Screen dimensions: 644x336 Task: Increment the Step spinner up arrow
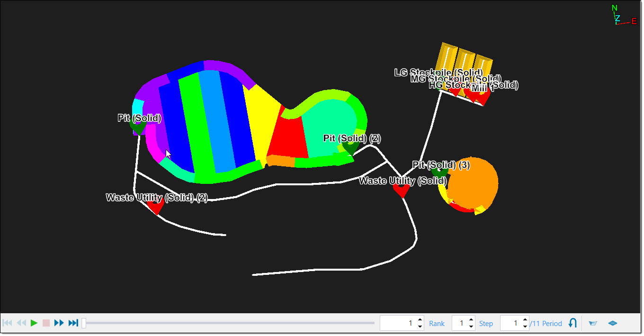pyautogui.click(x=471, y=320)
